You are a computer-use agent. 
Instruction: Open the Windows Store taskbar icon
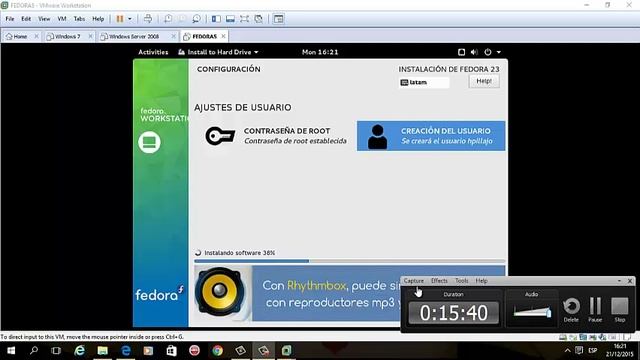click(x=171, y=351)
